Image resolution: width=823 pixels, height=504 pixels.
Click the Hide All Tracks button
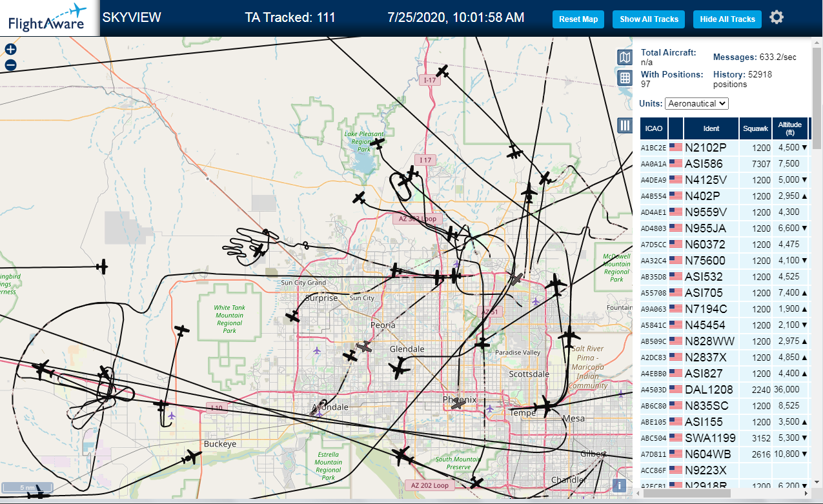point(727,19)
